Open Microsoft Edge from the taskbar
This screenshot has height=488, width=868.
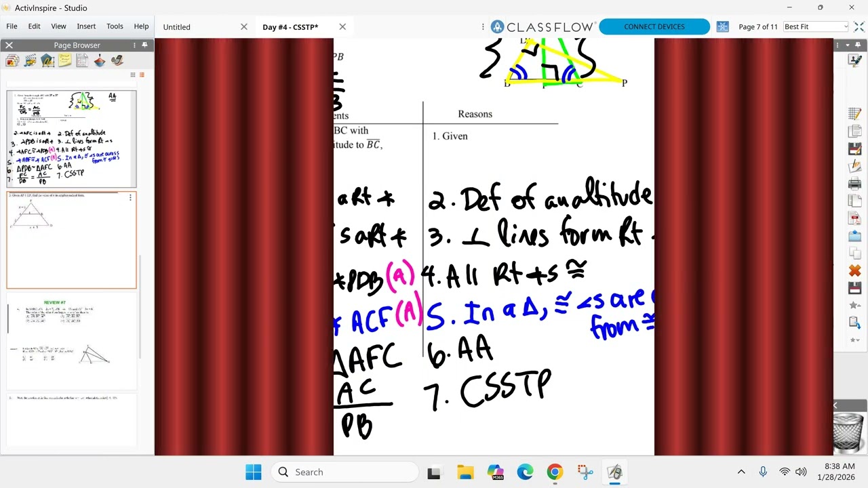525,472
